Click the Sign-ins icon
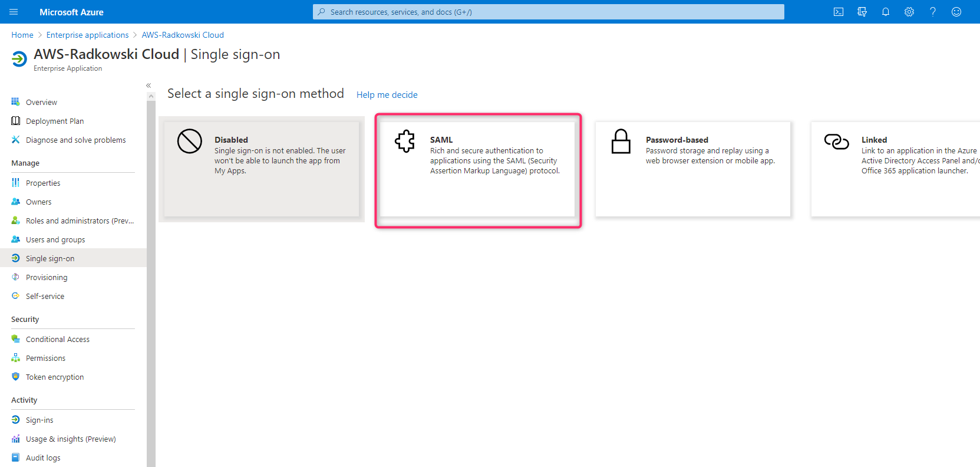 point(16,420)
